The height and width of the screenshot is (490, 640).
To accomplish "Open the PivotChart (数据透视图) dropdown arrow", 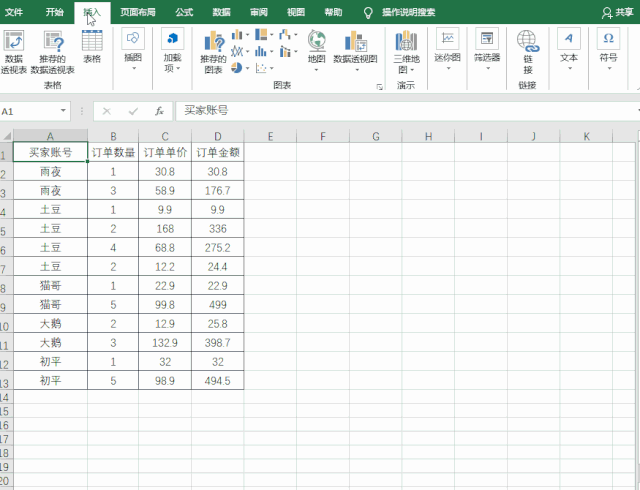I will (x=357, y=70).
